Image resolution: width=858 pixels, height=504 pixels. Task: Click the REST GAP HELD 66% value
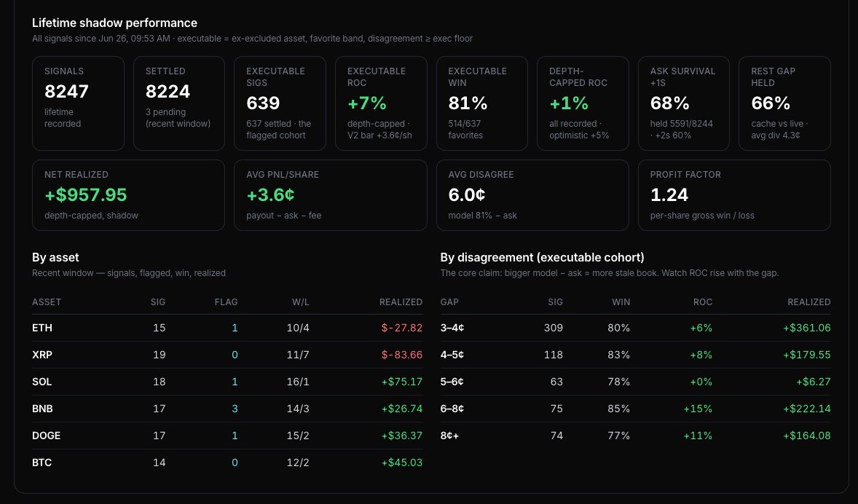(x=771, y=103)
